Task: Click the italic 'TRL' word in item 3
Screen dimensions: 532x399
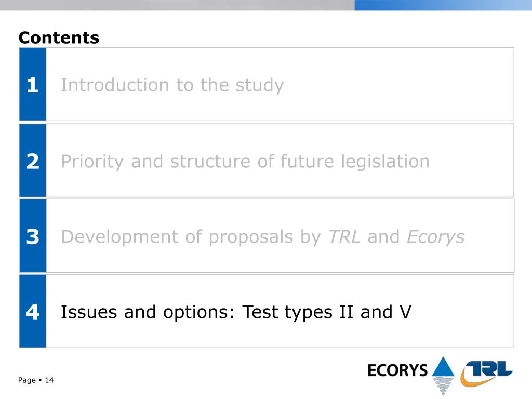Action: click(x=344, y=236)
